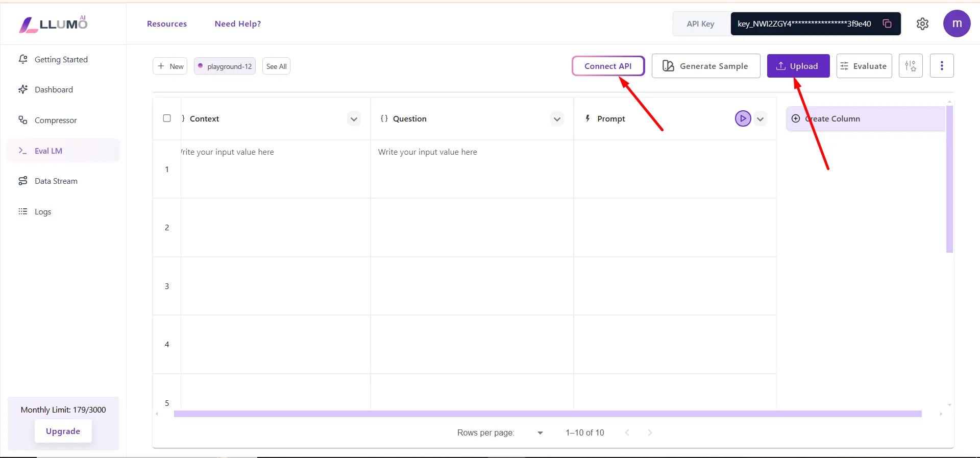Go to previous page of rows
This screenshot has width=980, height=458.
[x=627, y=432]
